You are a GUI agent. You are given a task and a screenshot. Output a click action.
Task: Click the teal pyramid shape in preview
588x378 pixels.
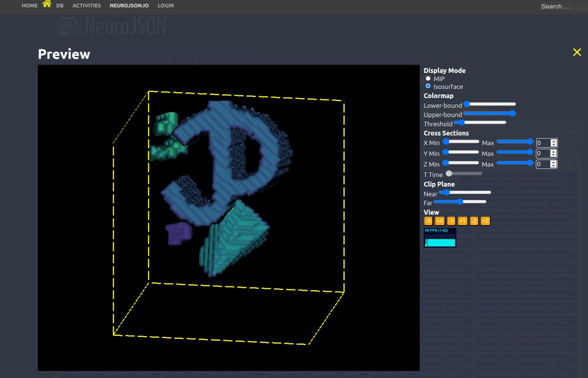click(x=235, y=238)
